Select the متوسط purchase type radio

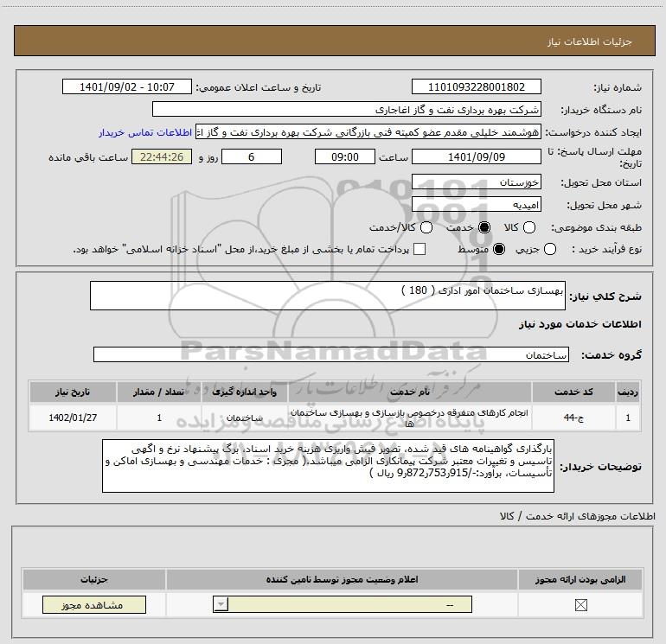click(499, 249)
